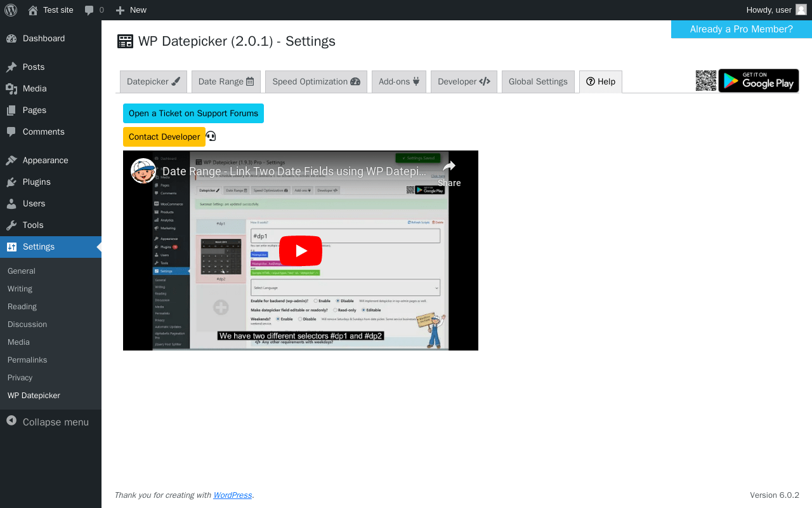Open WP Datepicker settings submenu
This screenshot has height=508, width=812.
(34, 396)
